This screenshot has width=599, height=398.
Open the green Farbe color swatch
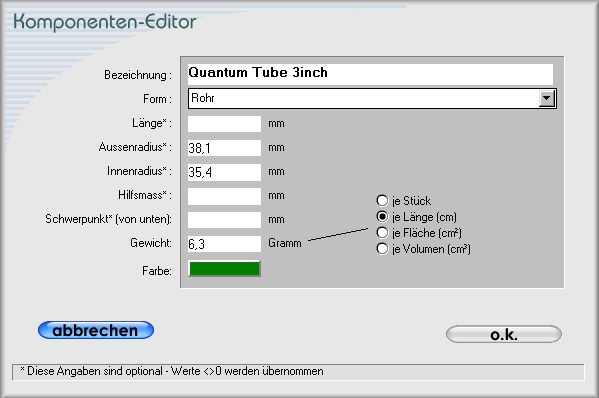[x=224, y=269]
